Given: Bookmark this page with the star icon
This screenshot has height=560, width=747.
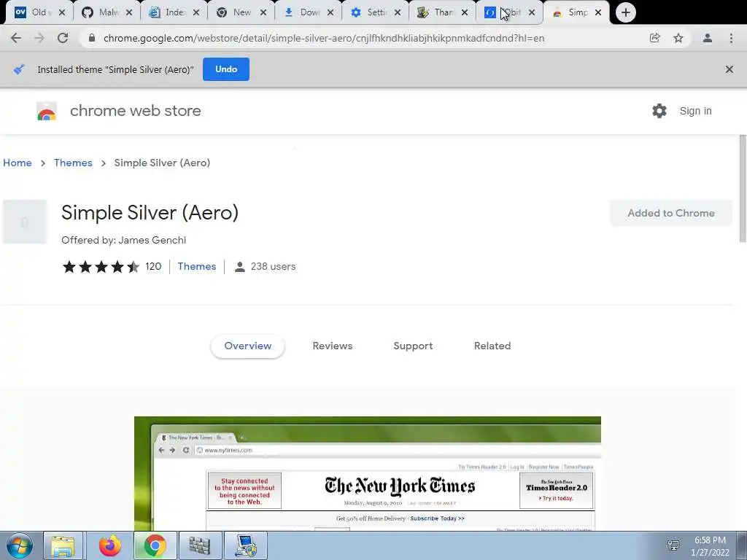Looking at the screenshot, I should 678,38.
